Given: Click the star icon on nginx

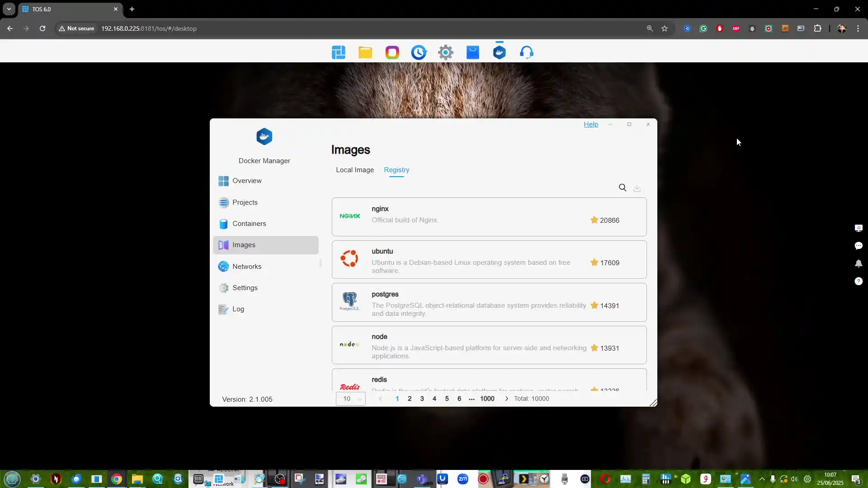Looking at the screenshot, I should point(594,220).
